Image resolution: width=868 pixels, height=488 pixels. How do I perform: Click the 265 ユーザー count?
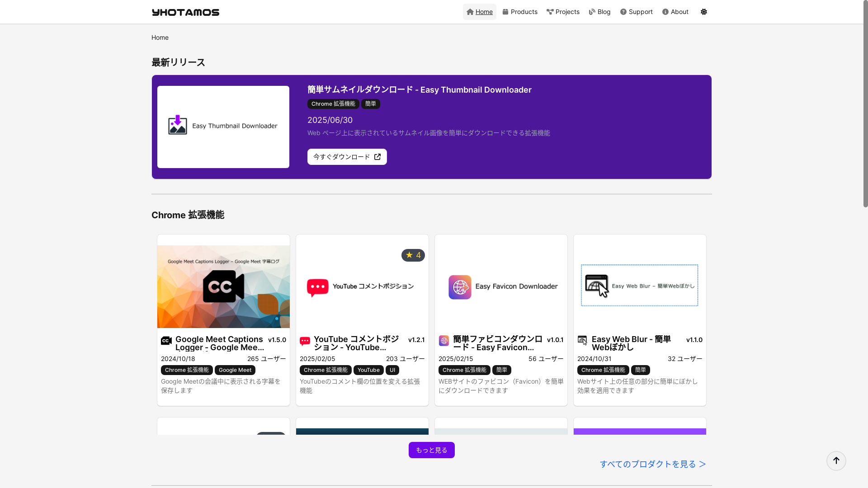[267, 359]
